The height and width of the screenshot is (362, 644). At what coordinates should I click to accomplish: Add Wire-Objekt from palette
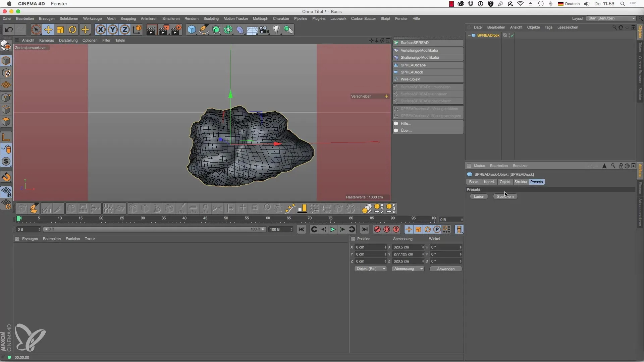(428, 79)
